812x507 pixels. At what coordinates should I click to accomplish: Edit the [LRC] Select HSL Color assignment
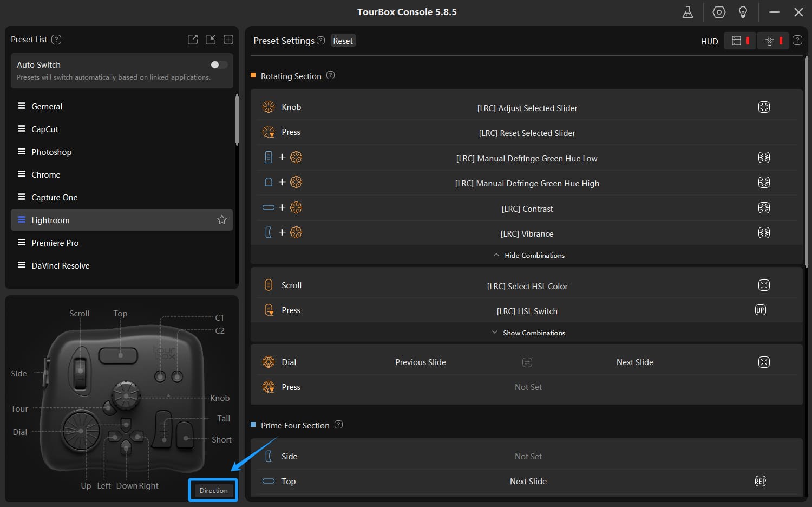tap(527, 286)
